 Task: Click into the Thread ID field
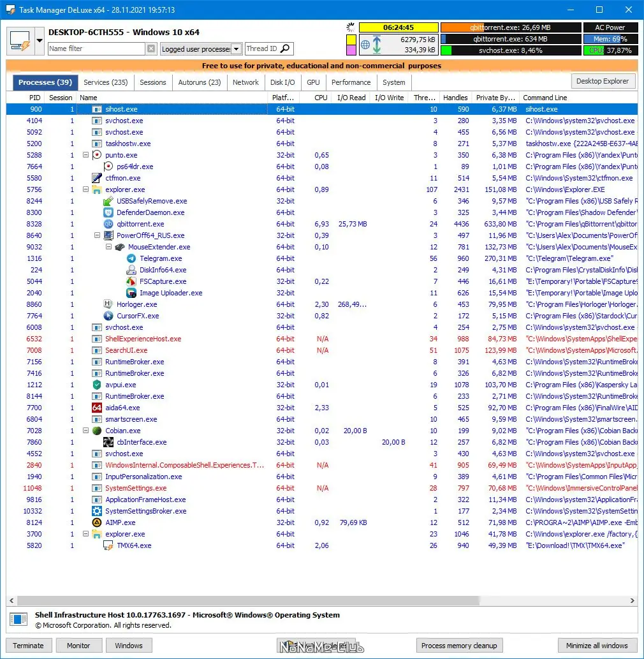262,48
